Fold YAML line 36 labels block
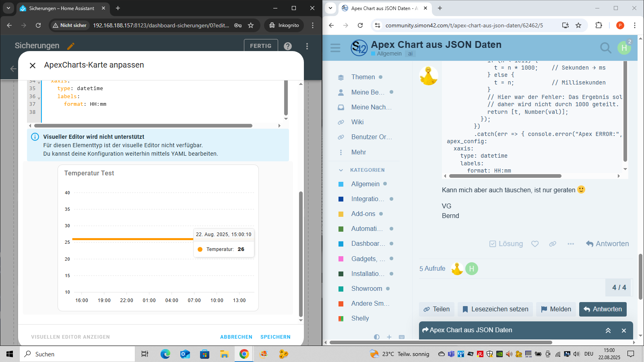Screen dimensions: 644x362 click(39, 97)
